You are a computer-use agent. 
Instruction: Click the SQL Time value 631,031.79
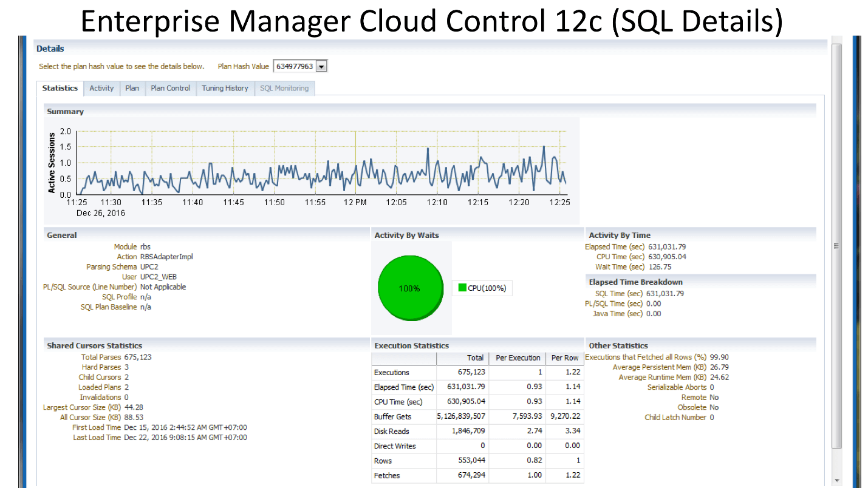point(665,294)
